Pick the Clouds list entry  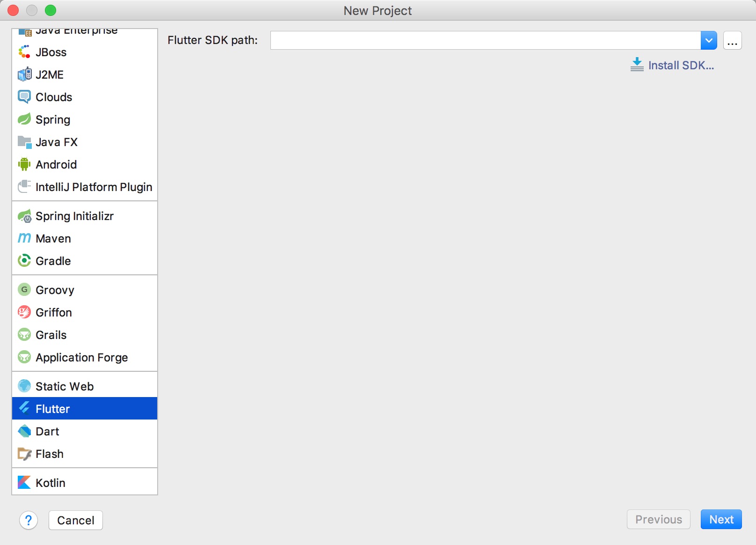54,97
